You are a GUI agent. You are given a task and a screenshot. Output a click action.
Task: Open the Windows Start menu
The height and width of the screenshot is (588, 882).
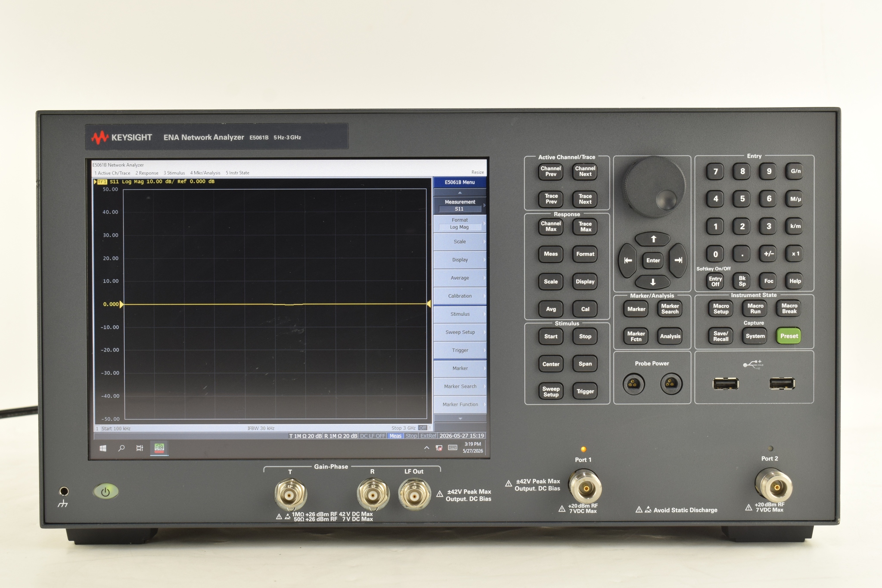point(103,448)
